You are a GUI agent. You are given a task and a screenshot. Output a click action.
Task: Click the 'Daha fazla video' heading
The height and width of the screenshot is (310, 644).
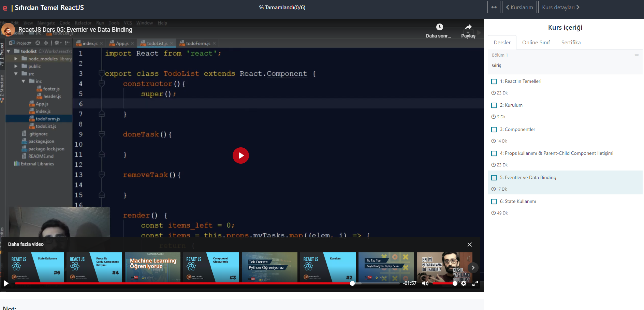point(26,244)
